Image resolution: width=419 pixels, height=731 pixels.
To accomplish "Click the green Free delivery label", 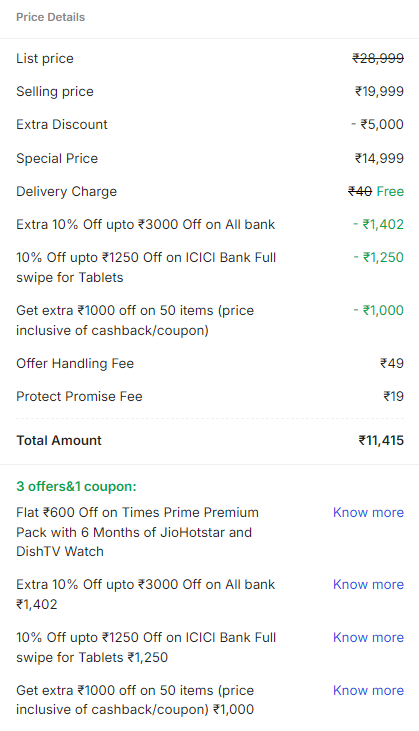I will (390, 192).
